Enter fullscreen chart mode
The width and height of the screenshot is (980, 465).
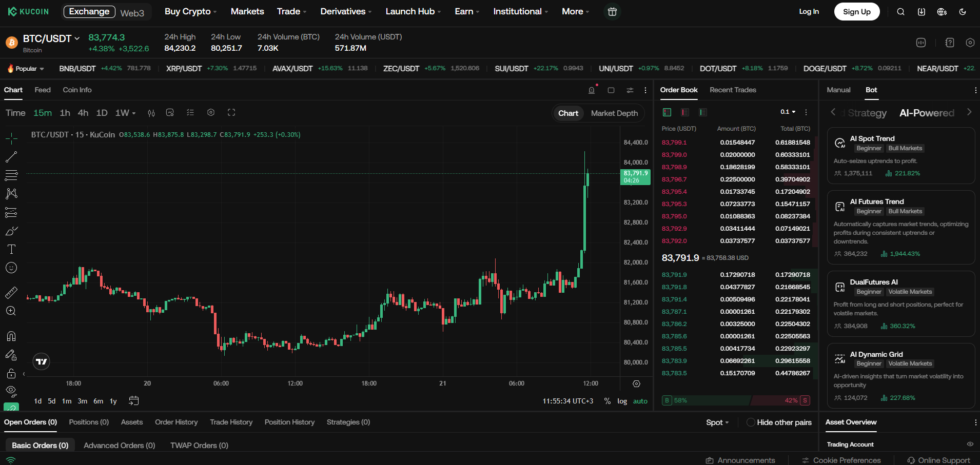[x=231, y=113]
